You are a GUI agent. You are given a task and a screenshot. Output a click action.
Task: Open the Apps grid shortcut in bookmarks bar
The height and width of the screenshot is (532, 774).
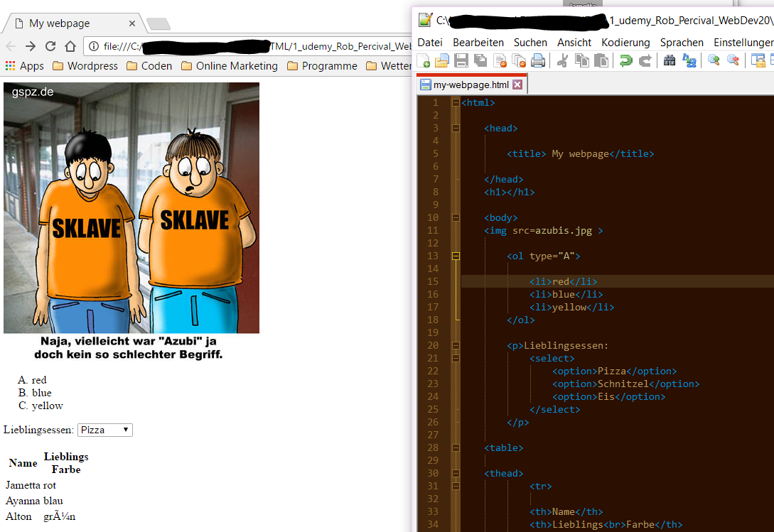pyautogui.click(x=25, y=65)
